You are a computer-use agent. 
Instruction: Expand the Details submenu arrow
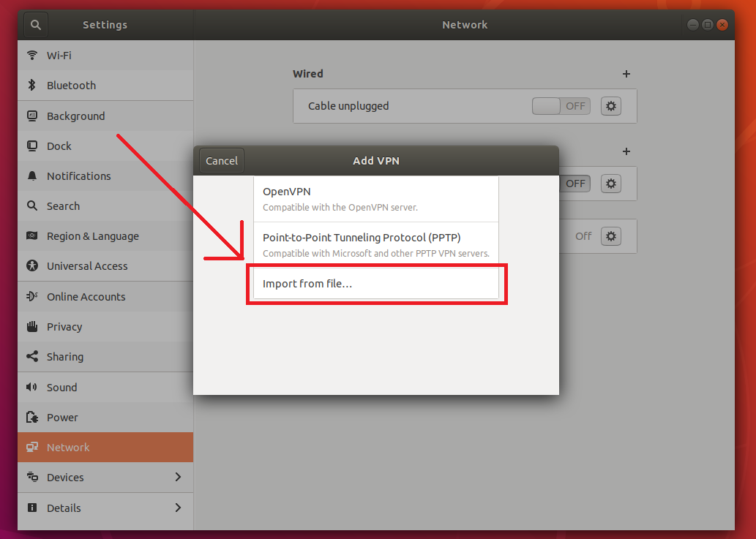point(178,508)
